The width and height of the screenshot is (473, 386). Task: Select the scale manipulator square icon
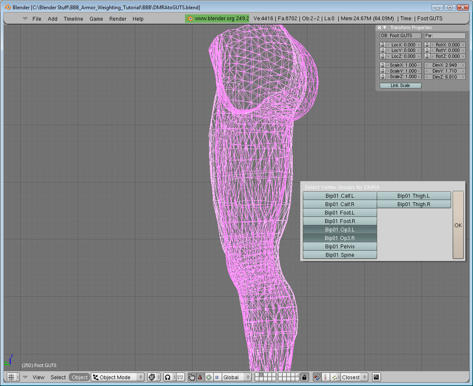coord(217,377)
